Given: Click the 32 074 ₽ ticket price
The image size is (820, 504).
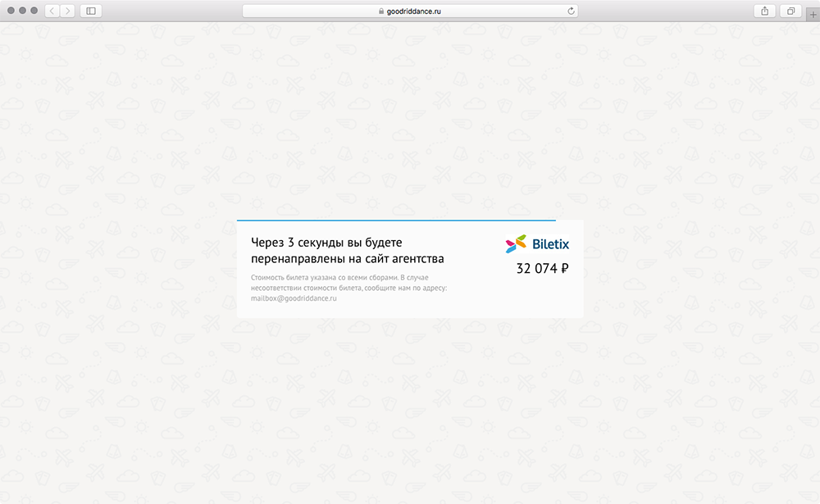Looking at the screenshot, I should point(542,268).
